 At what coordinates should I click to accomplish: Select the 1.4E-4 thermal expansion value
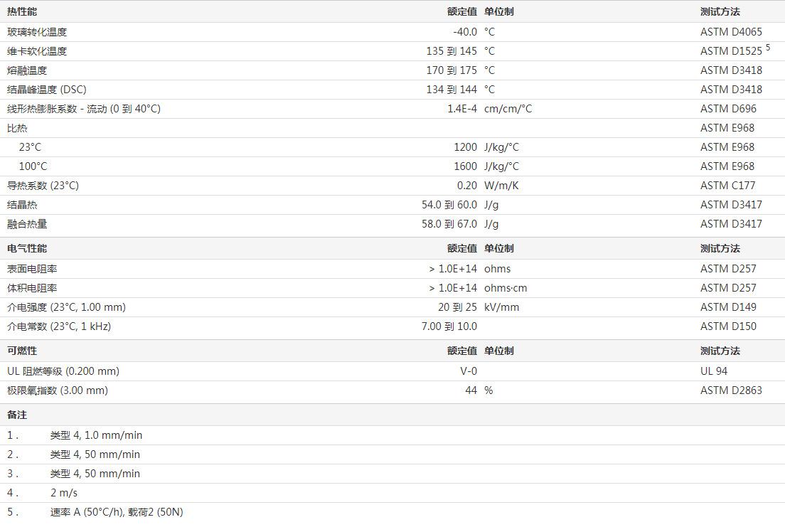tap(462, 109)
